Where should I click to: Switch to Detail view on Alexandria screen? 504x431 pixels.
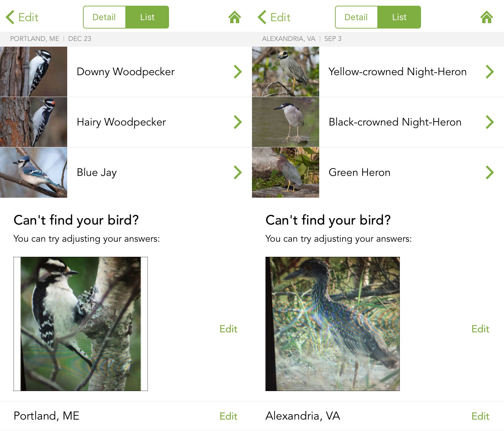tap(356, 17)
